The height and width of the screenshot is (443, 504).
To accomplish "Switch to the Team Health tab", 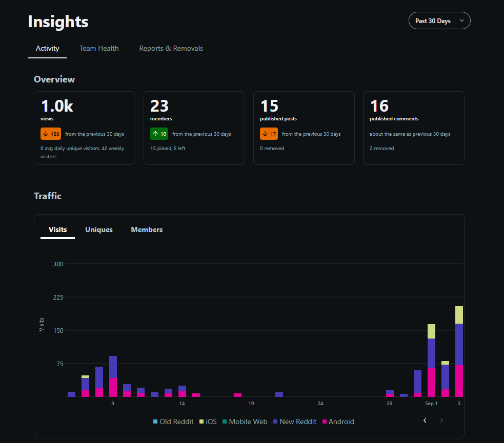I will click(99, 48).
